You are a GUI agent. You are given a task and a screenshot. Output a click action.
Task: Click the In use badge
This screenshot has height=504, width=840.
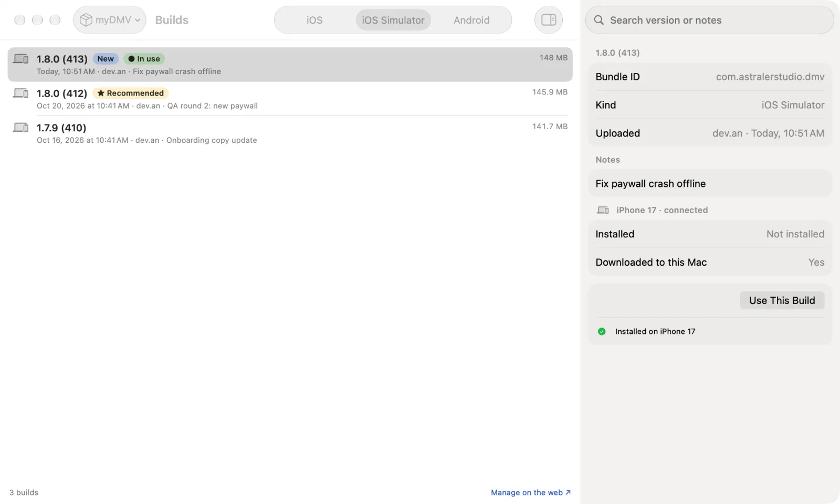tap(144, 59)
